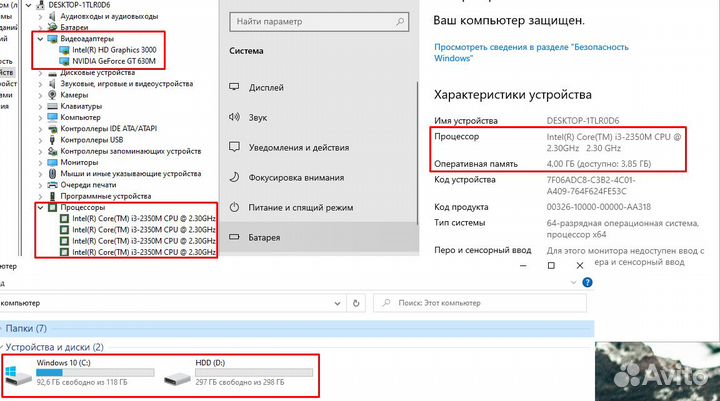Expand the Очереди печати node
720x401 pixels.
(40, 185)
